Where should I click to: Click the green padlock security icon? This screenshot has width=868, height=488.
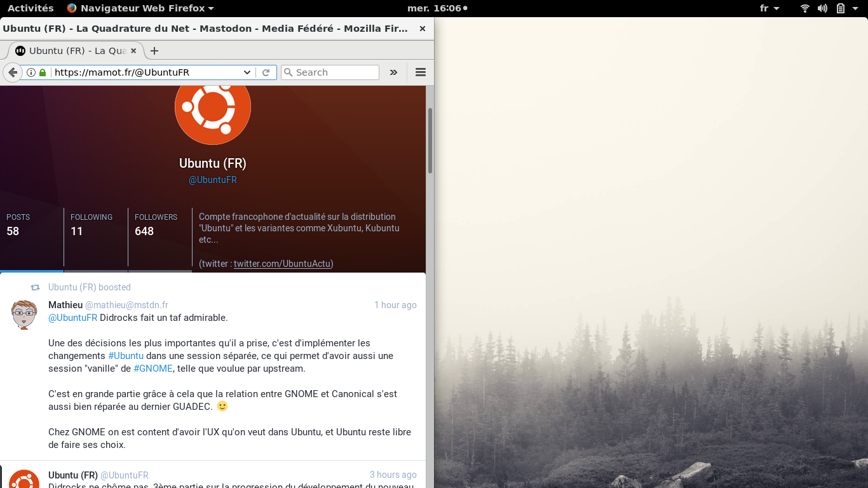click(43, 72)
